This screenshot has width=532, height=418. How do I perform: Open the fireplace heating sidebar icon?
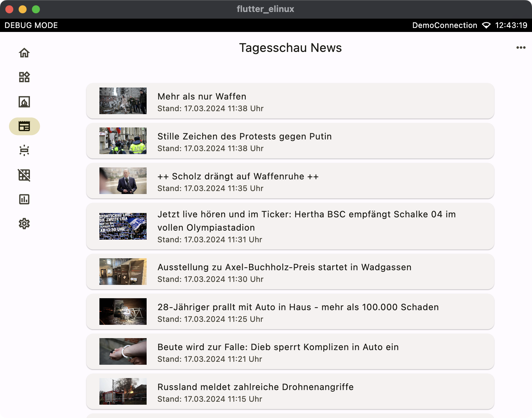(24, 102)
